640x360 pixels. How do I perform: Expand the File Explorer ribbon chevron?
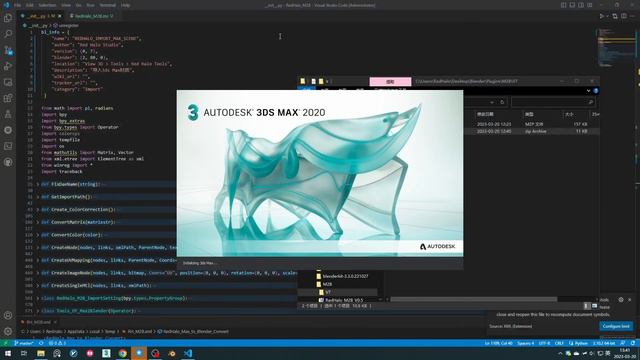tap(588, 91)
